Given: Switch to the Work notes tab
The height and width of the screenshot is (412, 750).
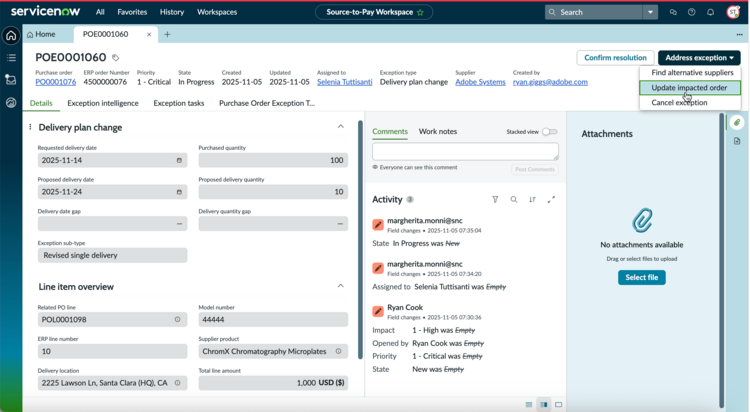Looking at the screenshot, I should (438, 132).
